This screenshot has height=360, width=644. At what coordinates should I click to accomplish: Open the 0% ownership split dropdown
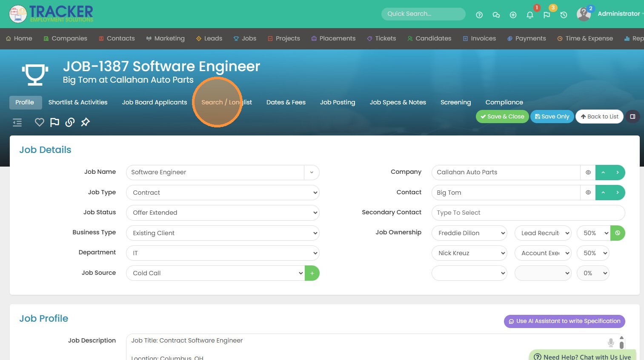(x=593, y=273)
